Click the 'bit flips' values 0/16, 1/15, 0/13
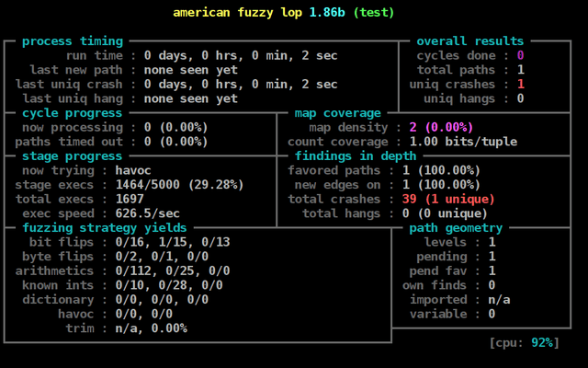Image resolution: width=588 pixels, height=368 pixels. 173,242
